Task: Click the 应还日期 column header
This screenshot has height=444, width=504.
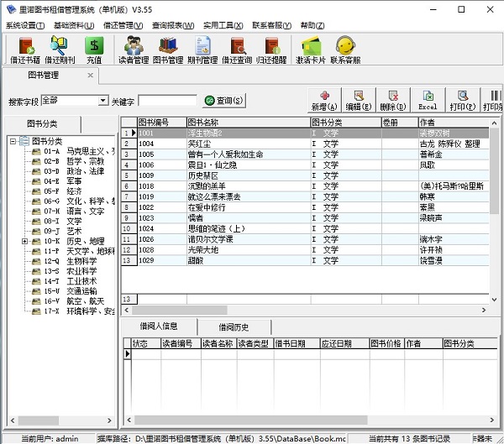Action: point(344,343)
